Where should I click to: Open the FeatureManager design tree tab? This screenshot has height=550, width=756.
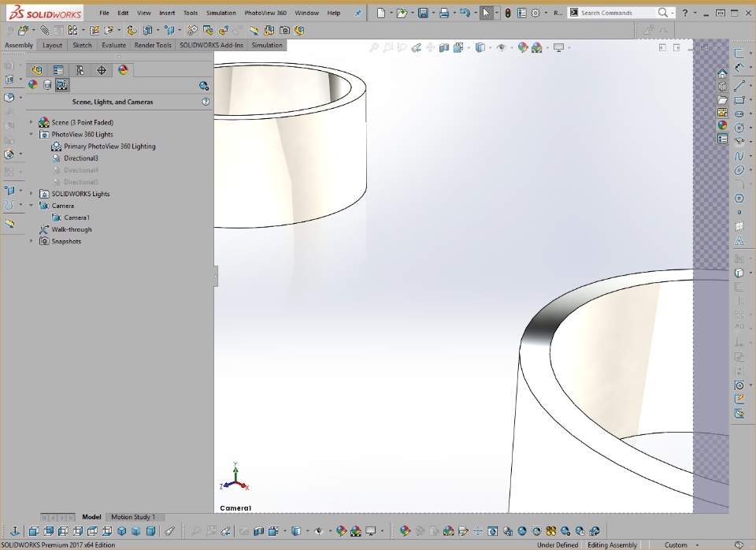(x=37, y=70)
